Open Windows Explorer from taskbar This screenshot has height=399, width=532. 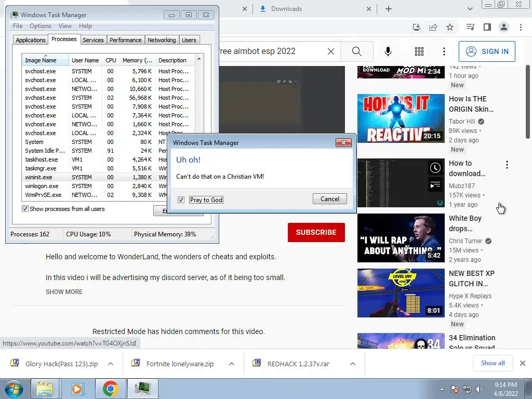tap(45, 389)
